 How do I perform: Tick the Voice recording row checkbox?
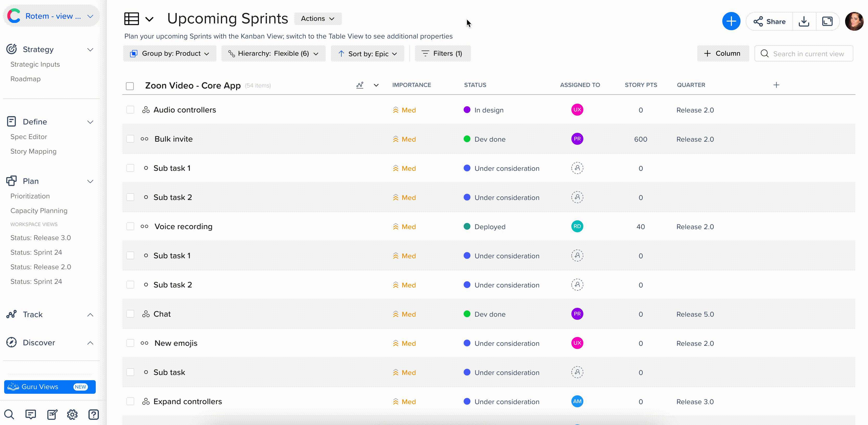(x=130, y=227)
